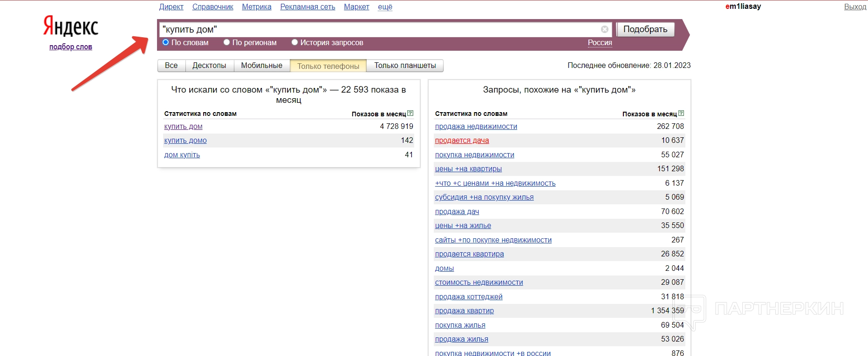Switch to the "Только планшеты" tab
The height and width of the screenshot is (356, 868).
click(405, 66)
